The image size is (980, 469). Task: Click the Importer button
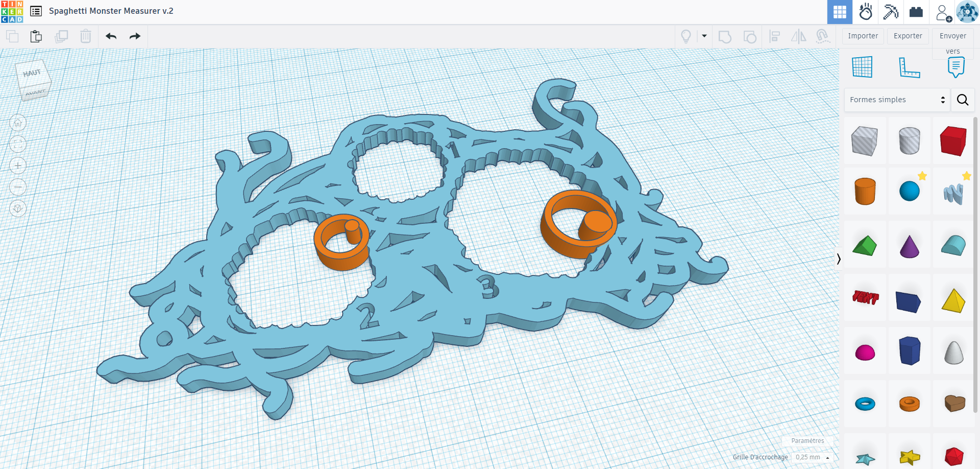coord(863,36)
